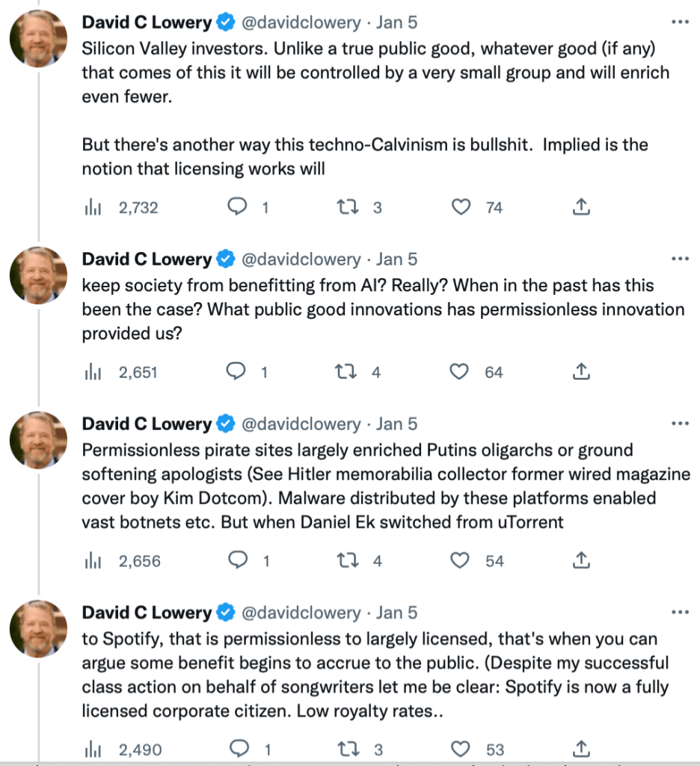Reply to the tweet mentioning techno-Calvinism
The height and width of the screenshot is (766, 700).
coord(237,208)
